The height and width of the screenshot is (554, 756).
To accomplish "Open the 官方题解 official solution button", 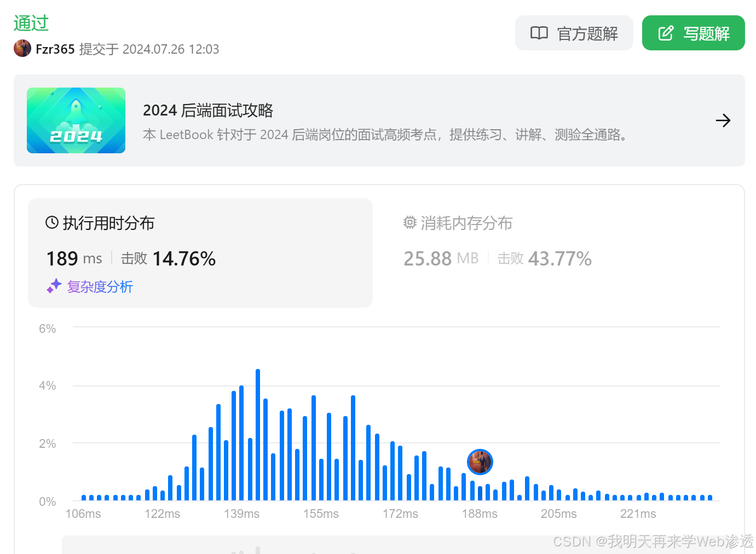I will point(574,33).
